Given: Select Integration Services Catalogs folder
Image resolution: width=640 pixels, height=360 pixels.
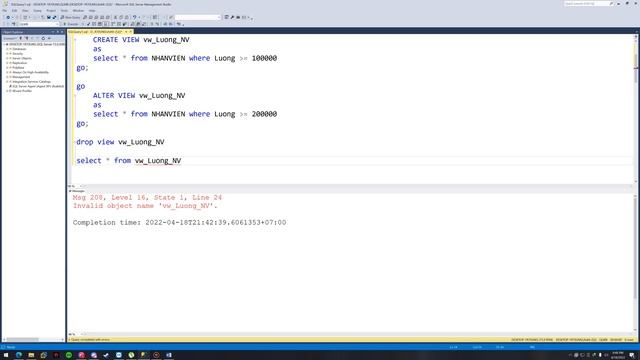Looking at the screenshot, I should point(31,82).
